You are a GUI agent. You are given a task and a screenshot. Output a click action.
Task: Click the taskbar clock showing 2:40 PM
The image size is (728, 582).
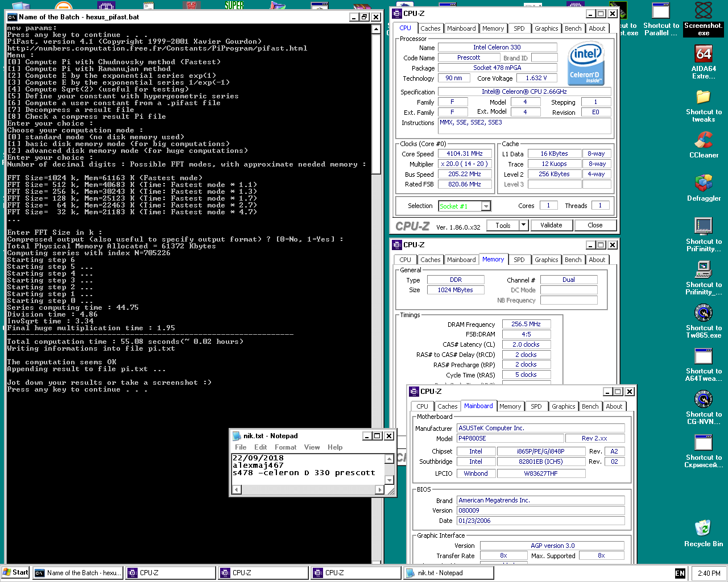[x=709, y=573]
